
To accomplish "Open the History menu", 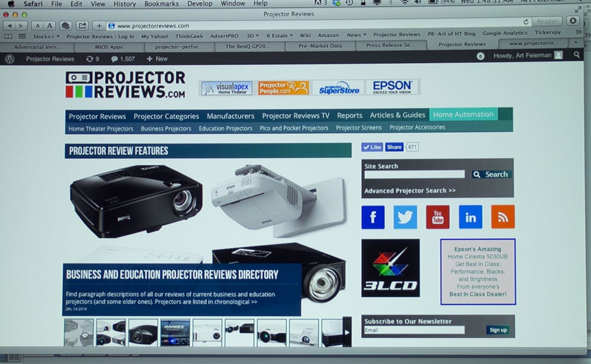I will pos(124,4).
